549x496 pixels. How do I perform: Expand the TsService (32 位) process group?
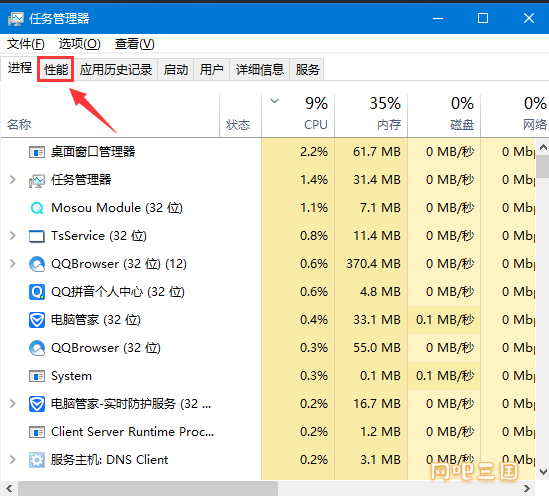(13, 236)
